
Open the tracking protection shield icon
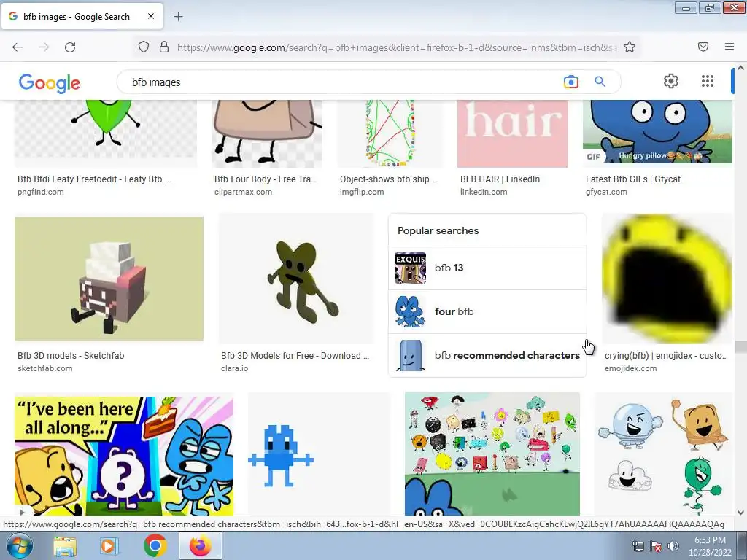pyautogui.click(x=144, y=47)
